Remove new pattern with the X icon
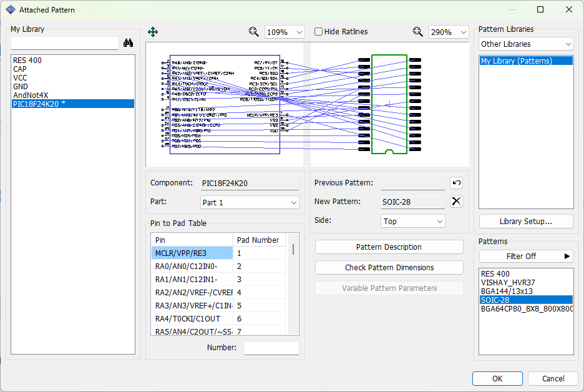 tap(457, 202)
